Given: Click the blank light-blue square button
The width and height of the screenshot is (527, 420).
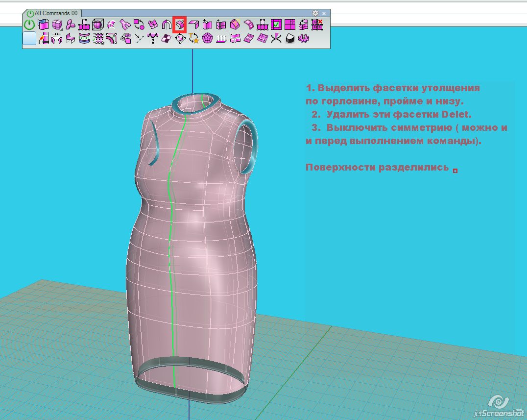Looking at the screenshot, I should point(29,39).
